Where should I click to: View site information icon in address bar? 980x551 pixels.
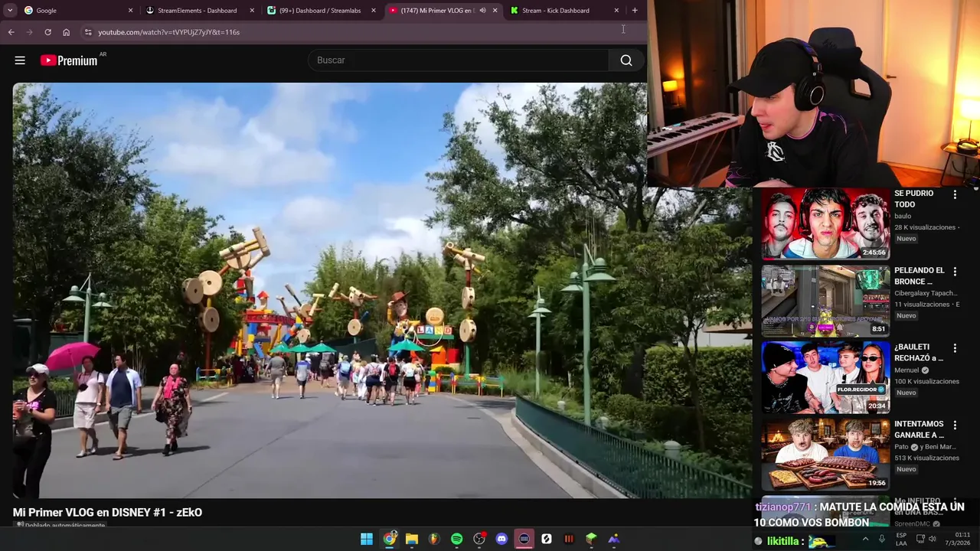[88, 32]
